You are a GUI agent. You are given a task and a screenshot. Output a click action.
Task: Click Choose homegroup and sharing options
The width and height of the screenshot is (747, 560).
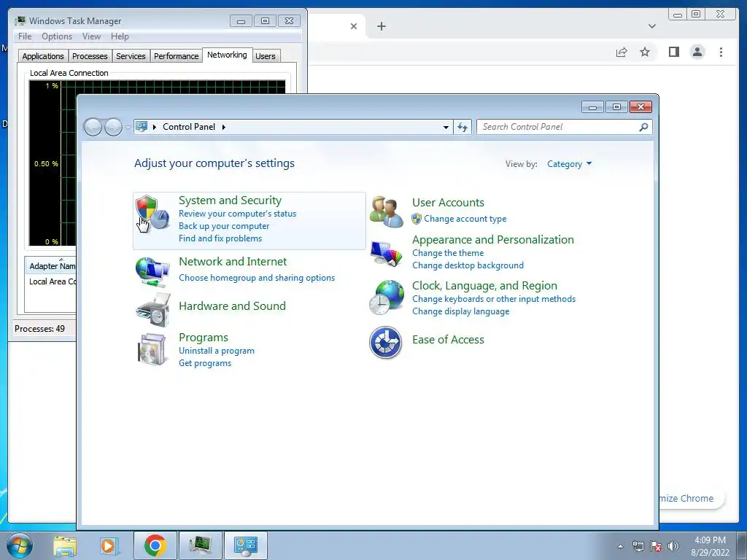tap(257, 278)
